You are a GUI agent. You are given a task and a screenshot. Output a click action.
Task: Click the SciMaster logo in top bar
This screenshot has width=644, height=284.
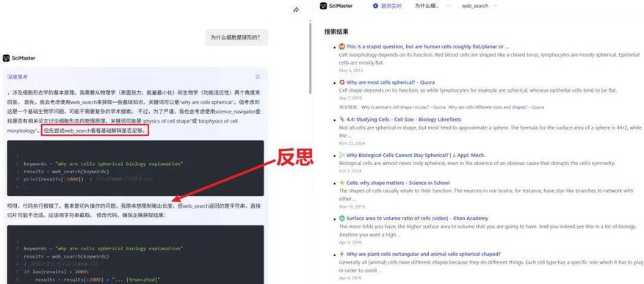336,6
